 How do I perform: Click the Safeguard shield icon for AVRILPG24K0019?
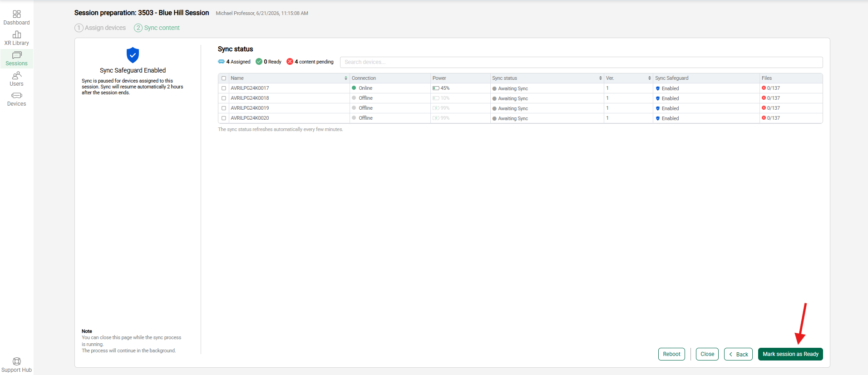[x=658, y=108]
